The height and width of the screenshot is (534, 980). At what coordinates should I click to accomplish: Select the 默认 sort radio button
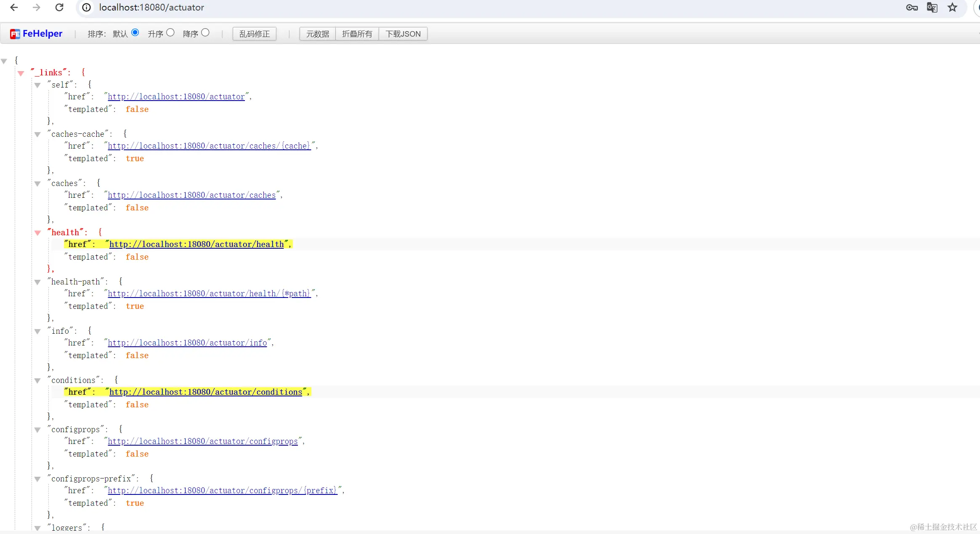135,33
